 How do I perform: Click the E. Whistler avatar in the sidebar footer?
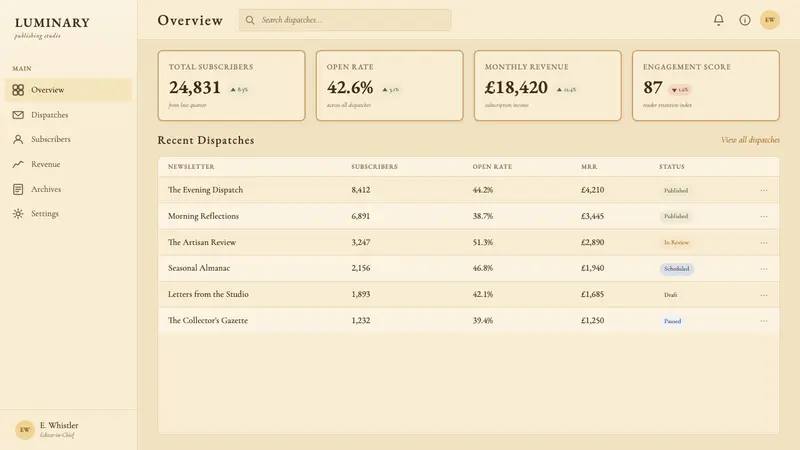24,430
